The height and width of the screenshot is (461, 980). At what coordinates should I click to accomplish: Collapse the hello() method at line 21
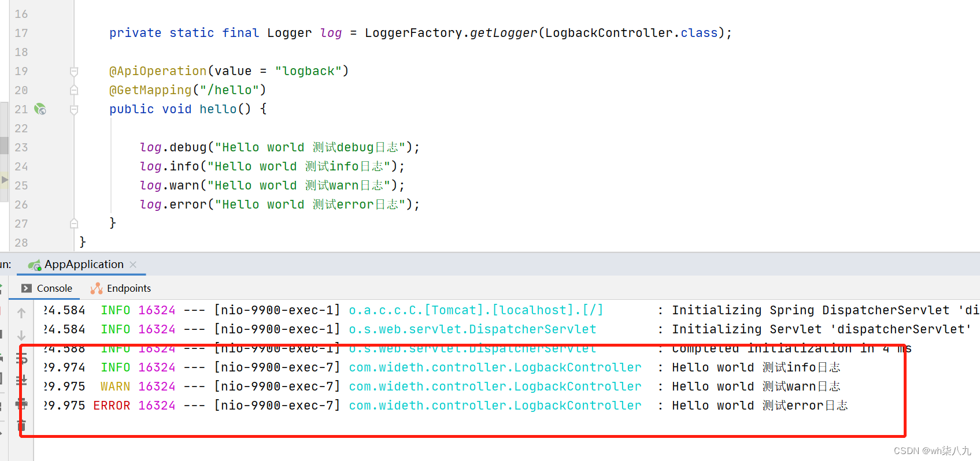tap(74, 109)
